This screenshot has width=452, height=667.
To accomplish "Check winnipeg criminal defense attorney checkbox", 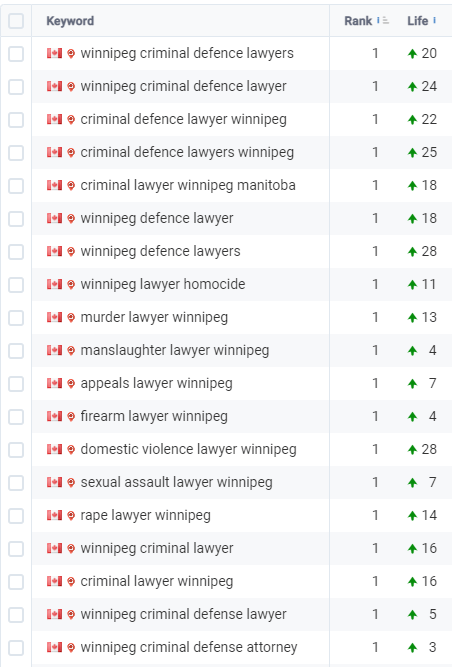I will [x=16, y=648].
